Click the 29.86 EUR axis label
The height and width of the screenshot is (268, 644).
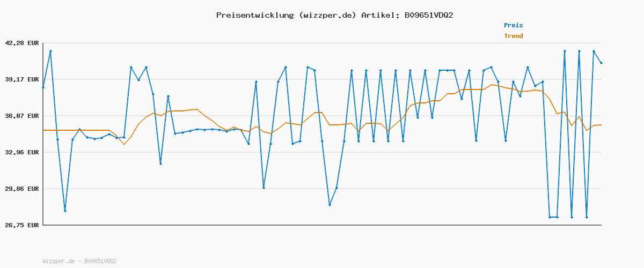click(21, 189)
